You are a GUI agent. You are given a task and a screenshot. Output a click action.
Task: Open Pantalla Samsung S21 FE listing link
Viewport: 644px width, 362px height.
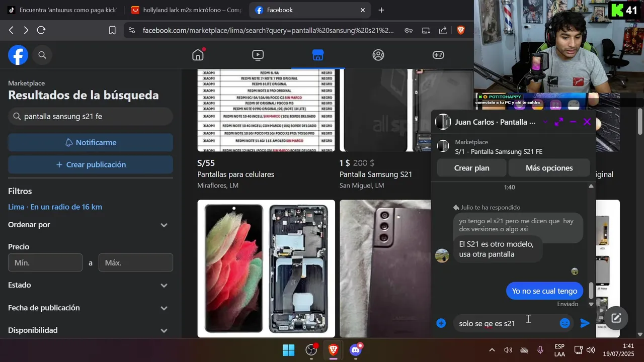(x=499, y=151)
